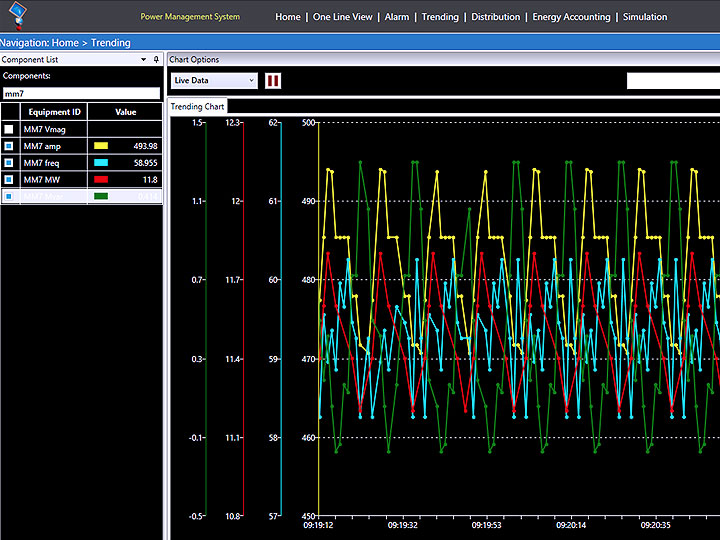Screen dimensions: 720x540
Task: Click the Equipment ID column header
Action: (54, 112)
